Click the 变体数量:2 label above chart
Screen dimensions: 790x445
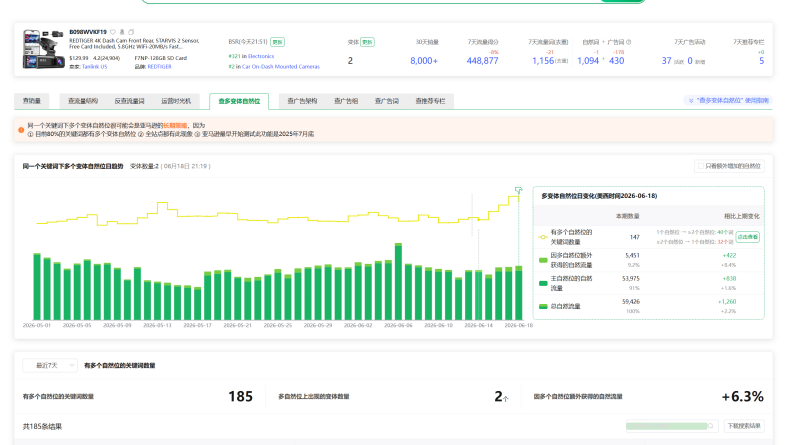(144, 166)
